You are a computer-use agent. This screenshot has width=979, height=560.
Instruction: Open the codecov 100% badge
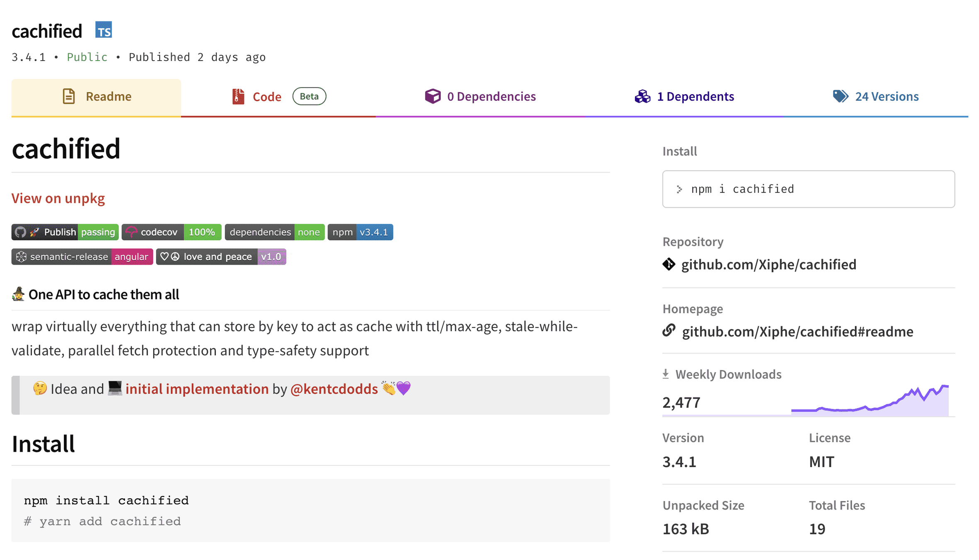[x=171, y=232]
